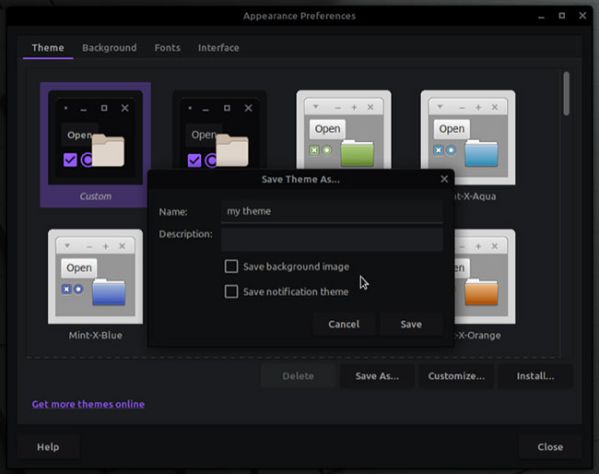599x474 pixels.
Task: Click the 'Custom' theme label
Action: coord(96,196)
